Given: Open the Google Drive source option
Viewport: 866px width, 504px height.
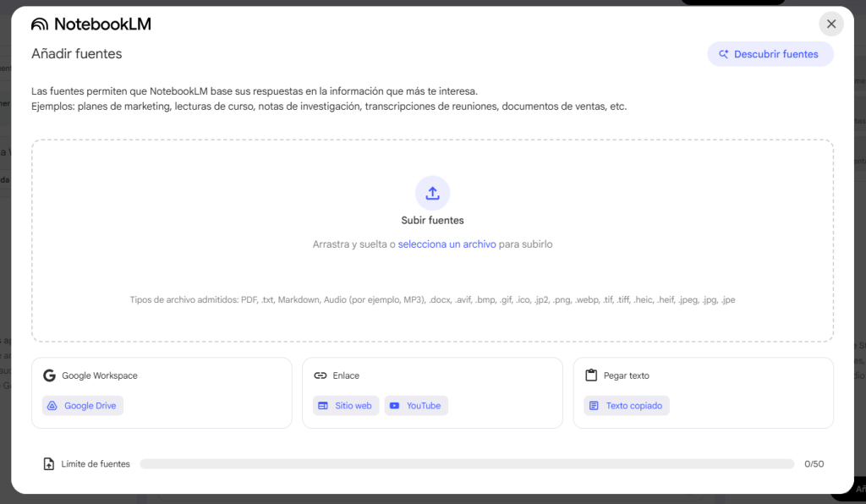Looking at the screenshot, I should click(82, 405).
